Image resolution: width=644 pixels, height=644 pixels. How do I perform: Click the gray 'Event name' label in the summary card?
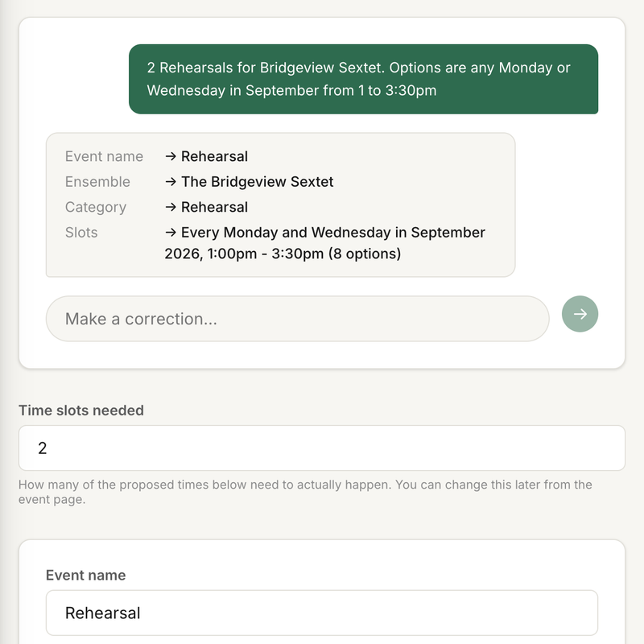105,156
